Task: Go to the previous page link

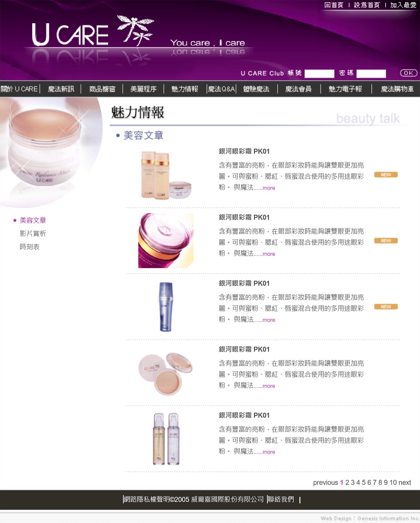Action: 325,483
